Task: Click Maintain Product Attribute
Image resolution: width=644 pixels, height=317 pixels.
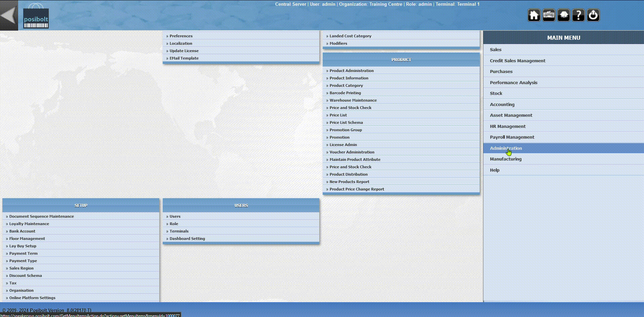Action: [355, 160]
